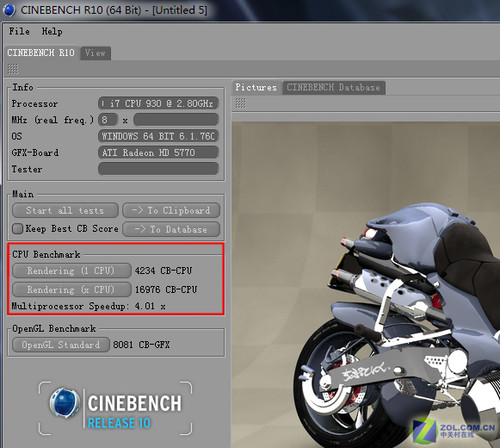Click the To Clipboard button
Screen dimensions: 500x448
[x=171, y=210]
